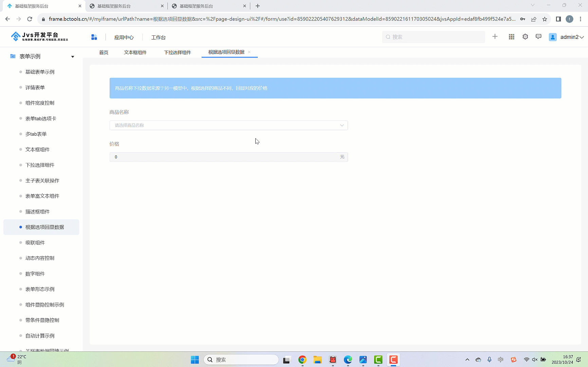Open 表单tab选项卡 in the sidebar
588x367 pixels.
[41, 119]
